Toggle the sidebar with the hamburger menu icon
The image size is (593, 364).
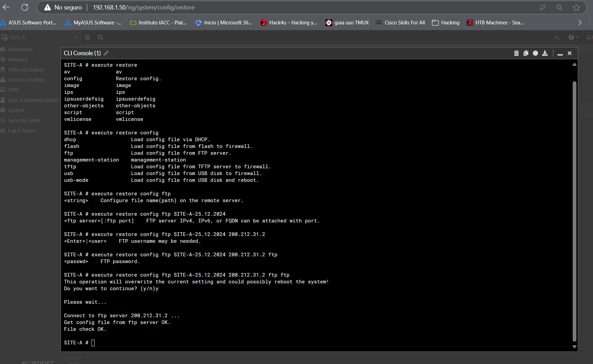(87, 37)
